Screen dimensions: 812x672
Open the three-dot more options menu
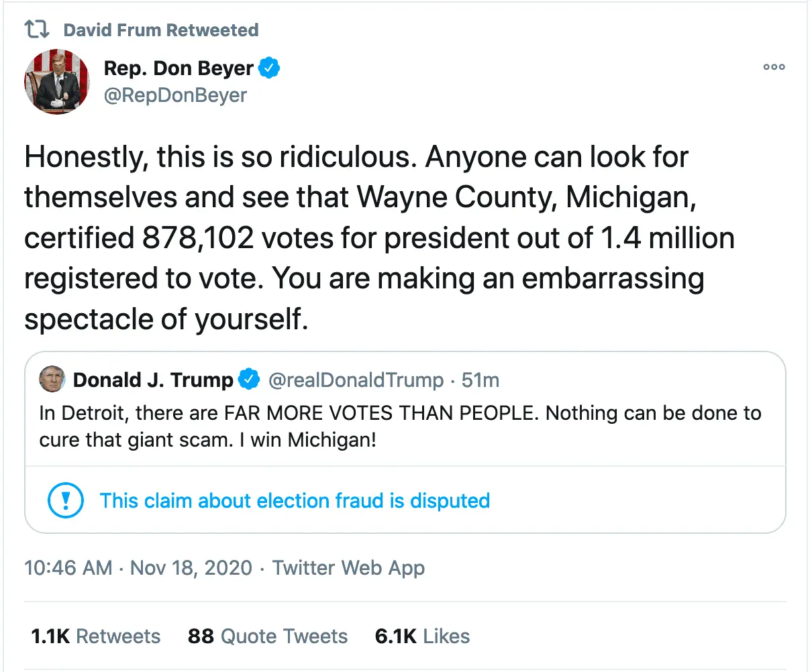[x=774, y=67]
